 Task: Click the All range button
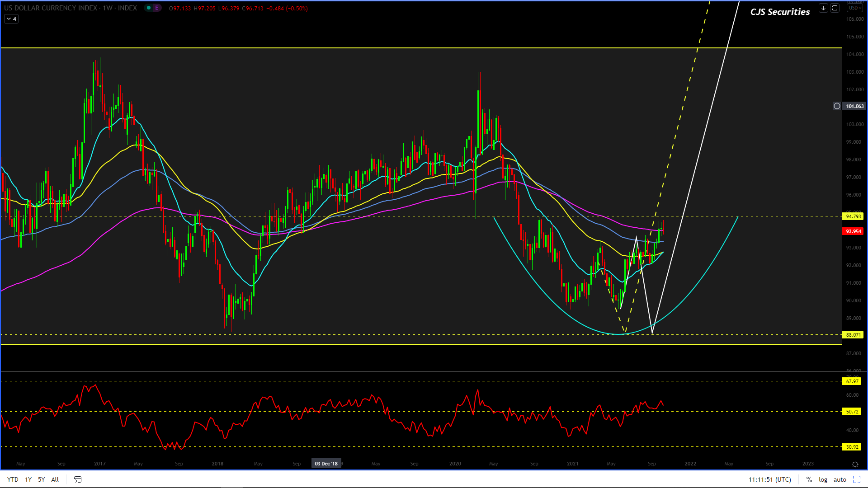[x=55, y=479]
